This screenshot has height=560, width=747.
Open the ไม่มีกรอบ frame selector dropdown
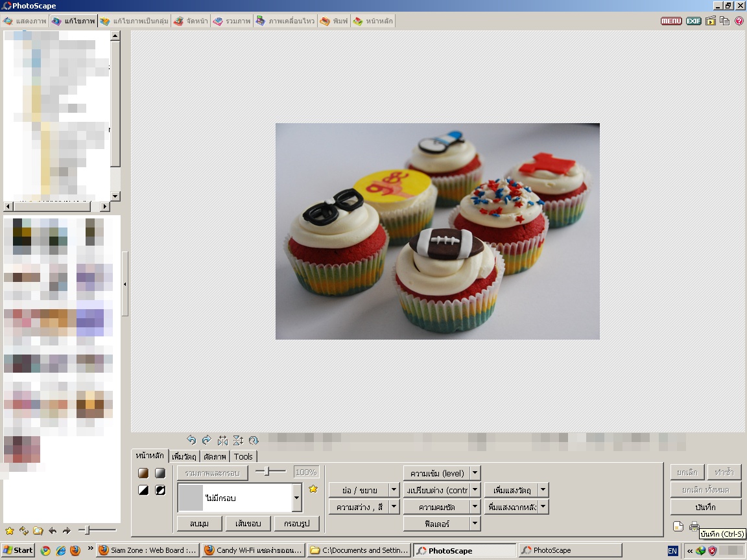(x=297, y=498)
